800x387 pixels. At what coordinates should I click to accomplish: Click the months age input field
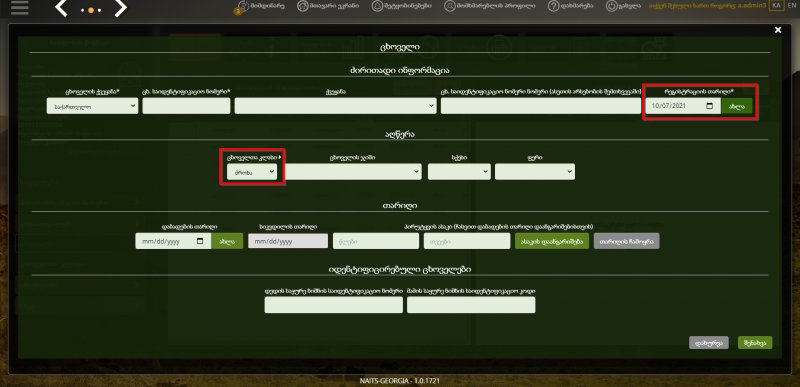pyautogui.click(x=467, y=241)
